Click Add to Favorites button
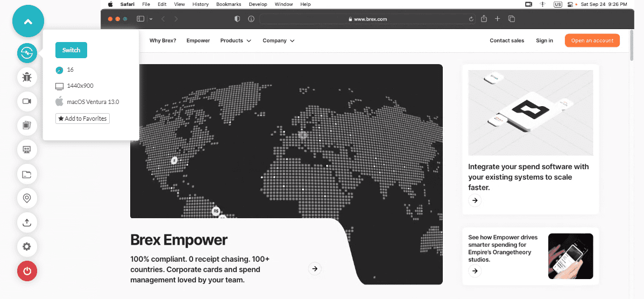Viewport: 644px width, 299px height. (x=82, y=119)
